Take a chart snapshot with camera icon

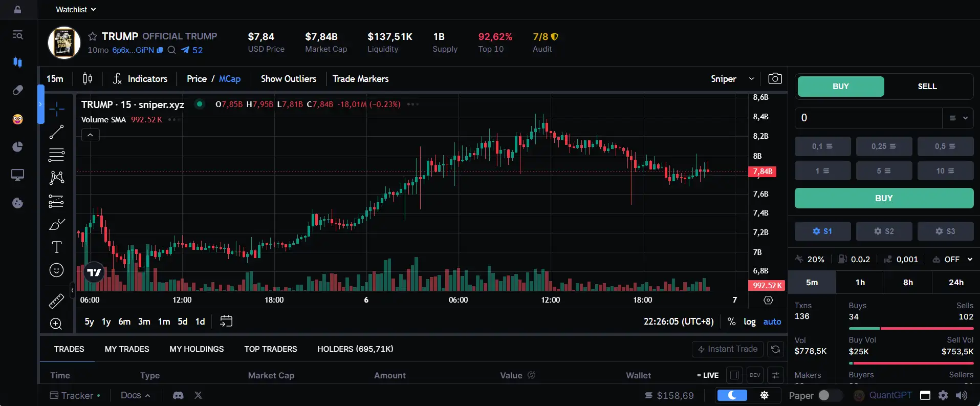pos(775,78)
